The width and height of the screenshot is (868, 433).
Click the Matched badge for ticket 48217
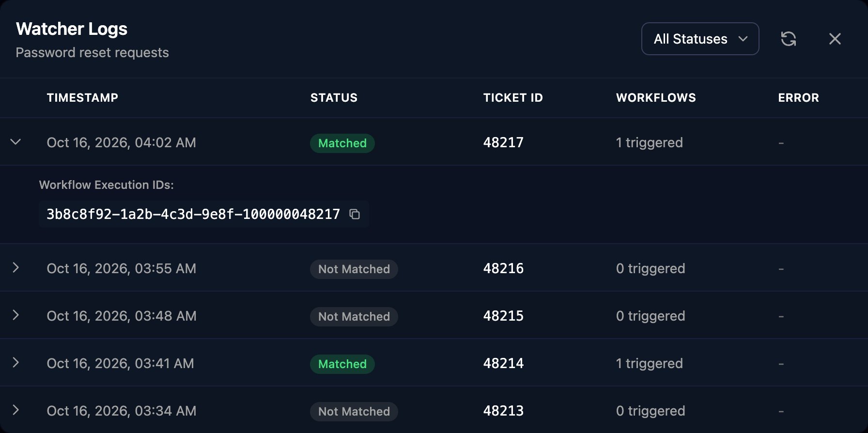[342, 143]
